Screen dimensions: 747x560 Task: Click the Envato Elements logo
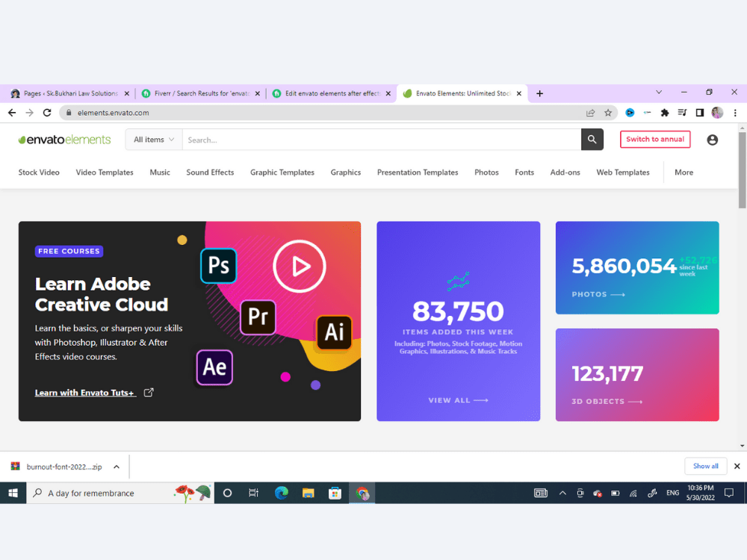tap(64, 140)
